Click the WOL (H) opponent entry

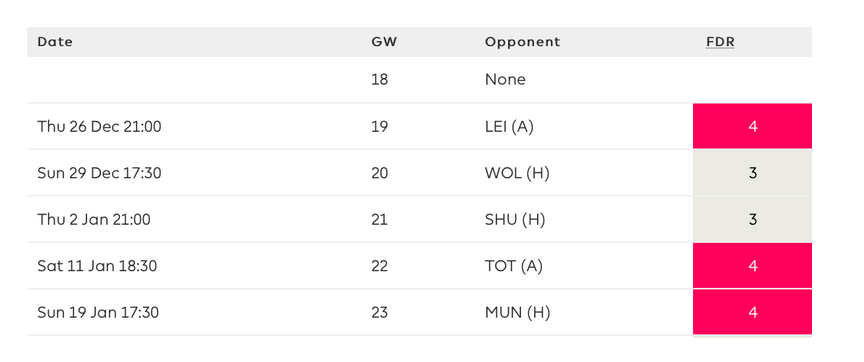click(517, 173)
